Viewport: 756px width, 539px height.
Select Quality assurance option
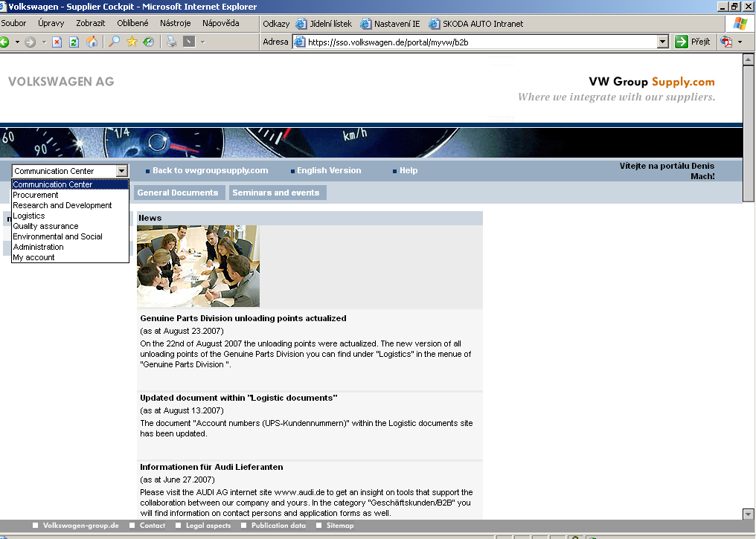(71, 227)
